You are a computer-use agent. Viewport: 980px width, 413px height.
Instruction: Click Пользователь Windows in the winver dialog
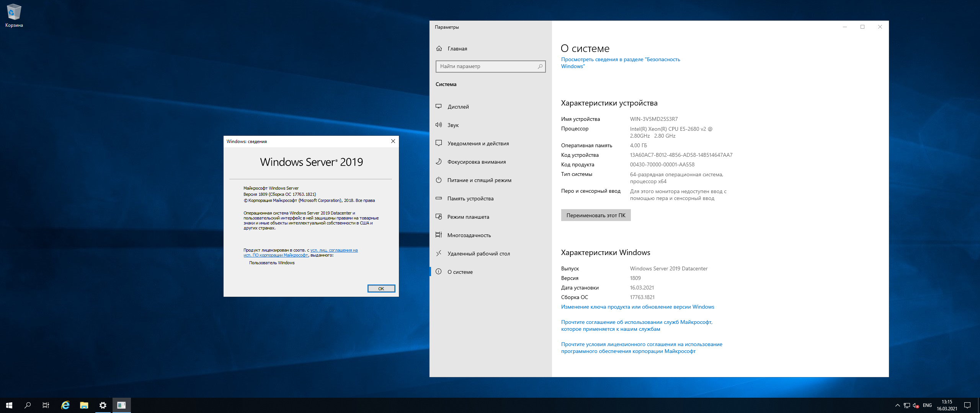[x=272, y=263]
